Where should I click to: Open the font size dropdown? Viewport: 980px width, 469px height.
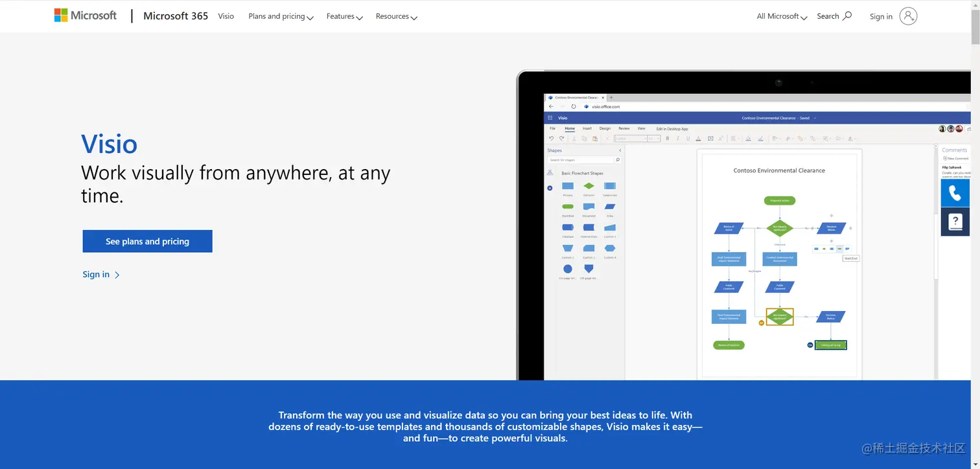pyautogui.click(x=654, y=139)
